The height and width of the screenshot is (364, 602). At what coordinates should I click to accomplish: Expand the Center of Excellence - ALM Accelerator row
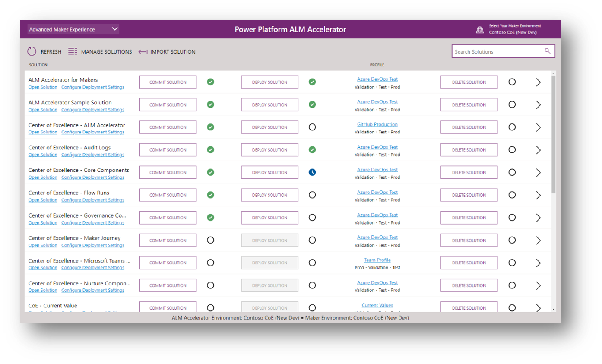[538, 127]
